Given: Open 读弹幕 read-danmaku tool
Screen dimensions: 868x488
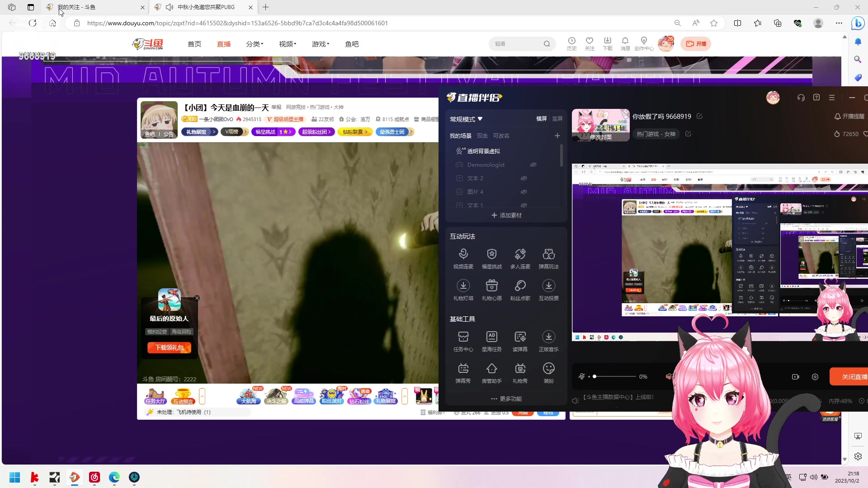Looking at the screenshot, I should (x=520, y=341).
